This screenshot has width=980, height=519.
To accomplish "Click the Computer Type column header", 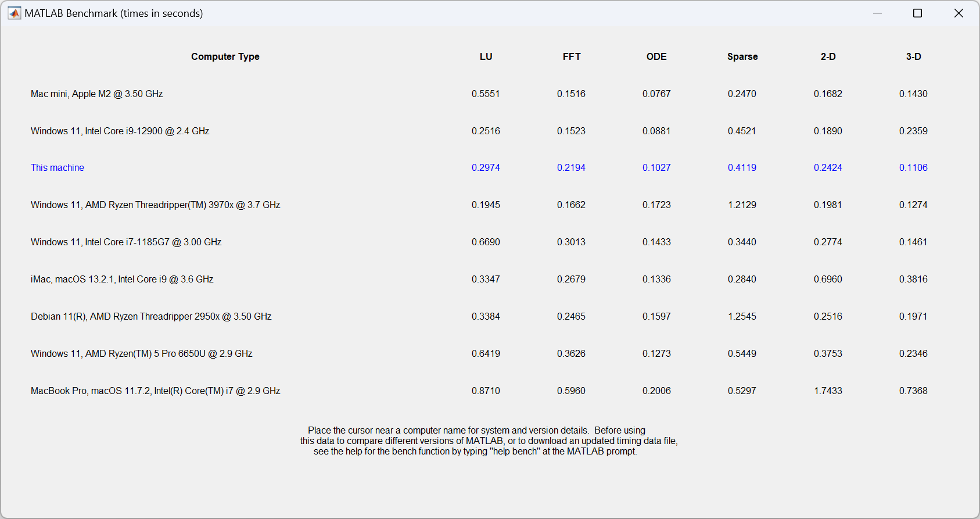I will [x=225, y=56].
